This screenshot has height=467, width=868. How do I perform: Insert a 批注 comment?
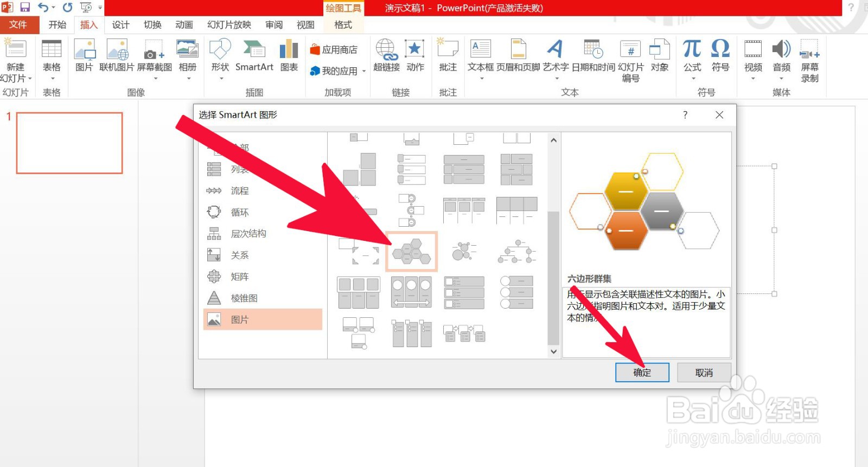(448, 56)
